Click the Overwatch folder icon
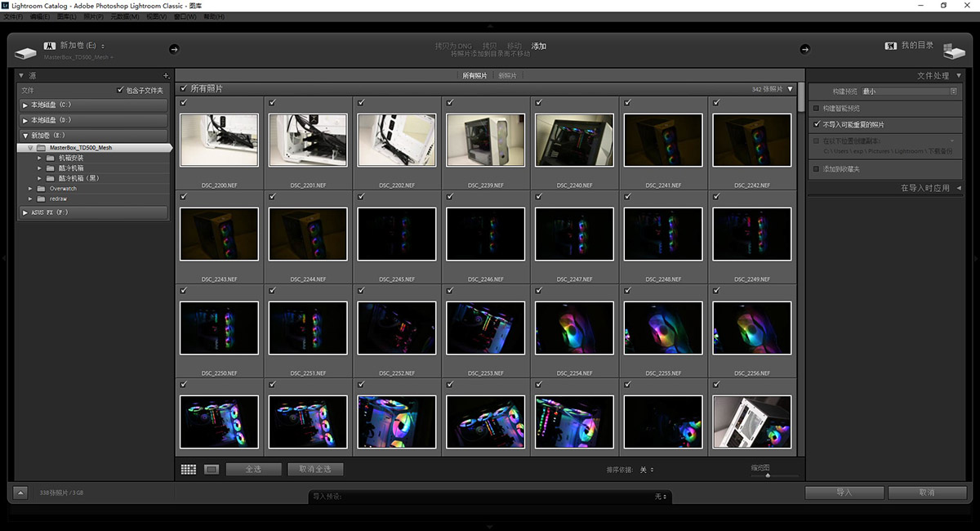The image size is (980, 531). 41,189
